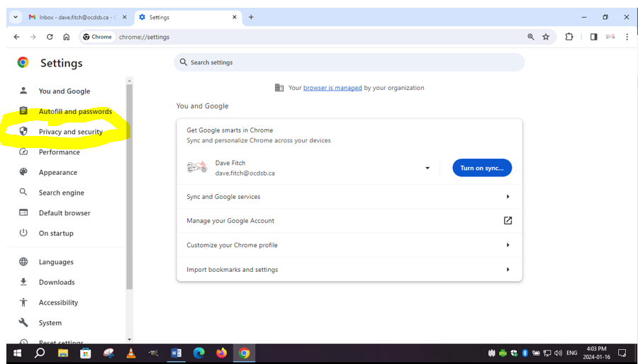Open Windows taskbar search
The width and height of the screenshot is (638, 364).
(x=40, y=353)
